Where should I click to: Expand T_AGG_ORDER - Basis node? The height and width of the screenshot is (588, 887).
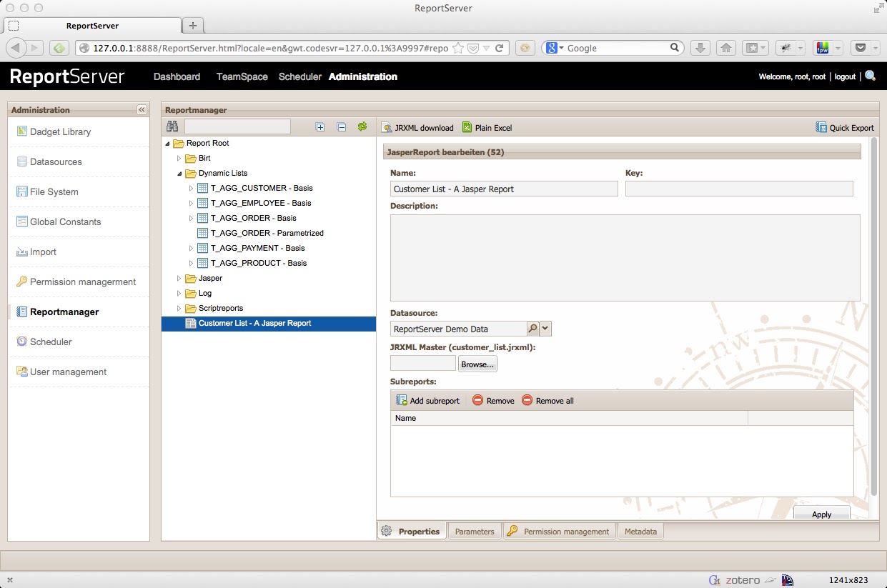click(x=191, y=219)
